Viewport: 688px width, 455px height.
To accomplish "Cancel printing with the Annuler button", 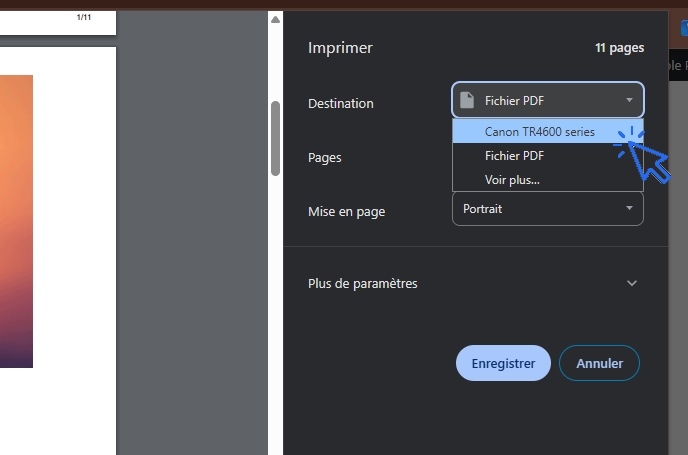I will point(599,363).
